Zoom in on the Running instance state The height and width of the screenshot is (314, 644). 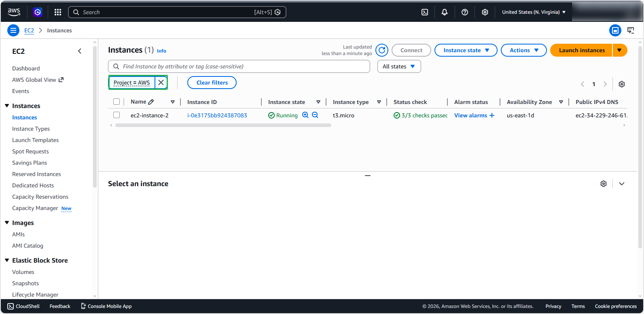coord(305,115)
